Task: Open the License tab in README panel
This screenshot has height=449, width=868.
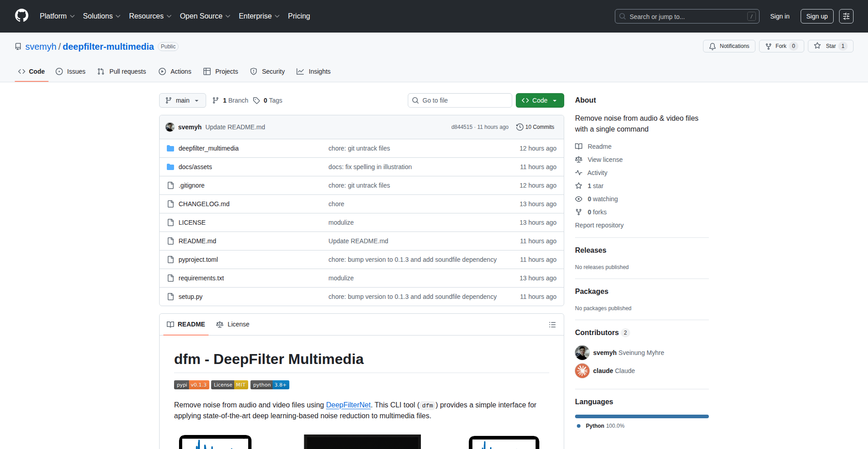Action: click(x=233, y=324)
